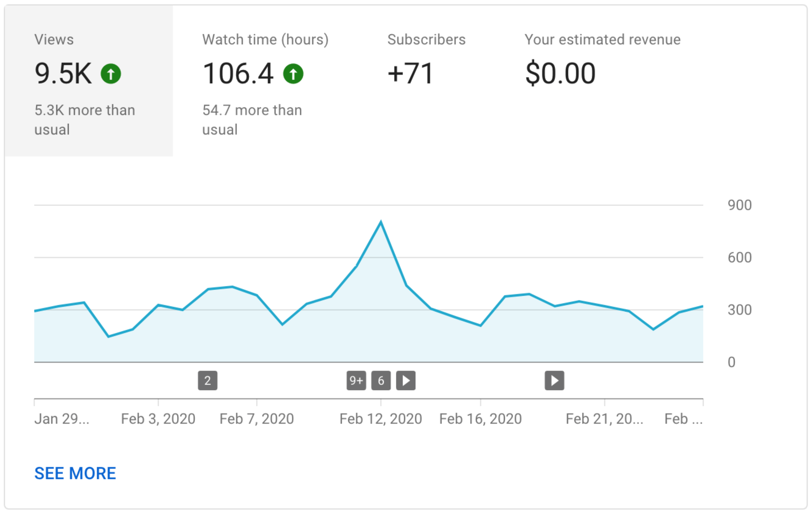This screenshot has width=812, height=512.
Task: Click the +71 subscribers value
Action: [x=411, y=74]
